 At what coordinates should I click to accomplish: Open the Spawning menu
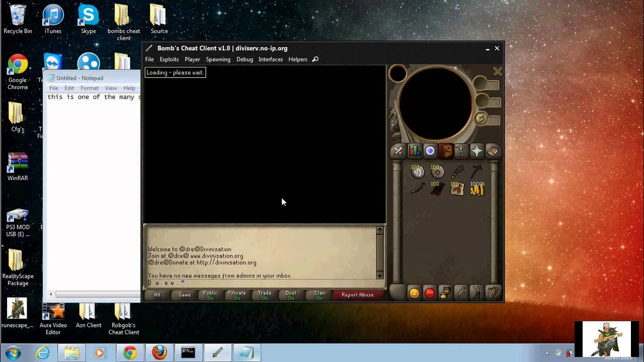coord(218,59)
